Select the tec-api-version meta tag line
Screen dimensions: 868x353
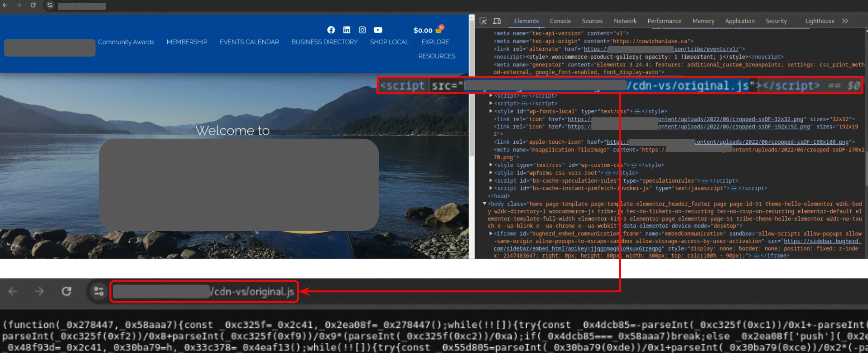tap(561, 34)
